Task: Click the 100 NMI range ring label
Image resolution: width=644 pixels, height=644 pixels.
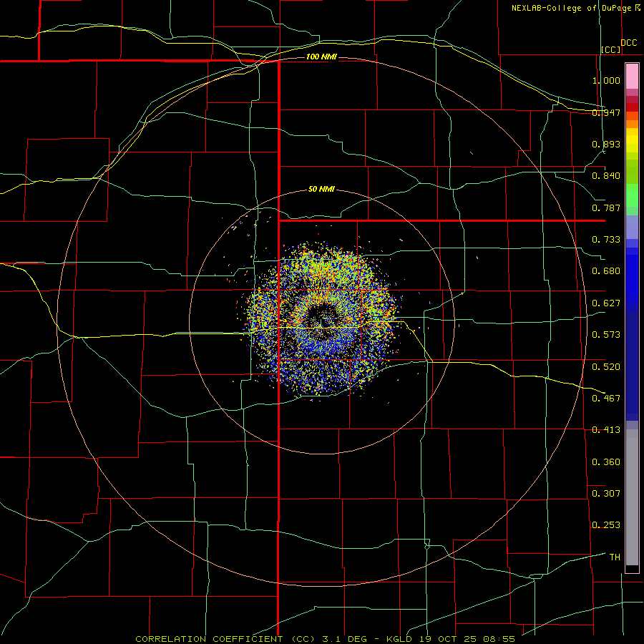Action: point(321,57)
